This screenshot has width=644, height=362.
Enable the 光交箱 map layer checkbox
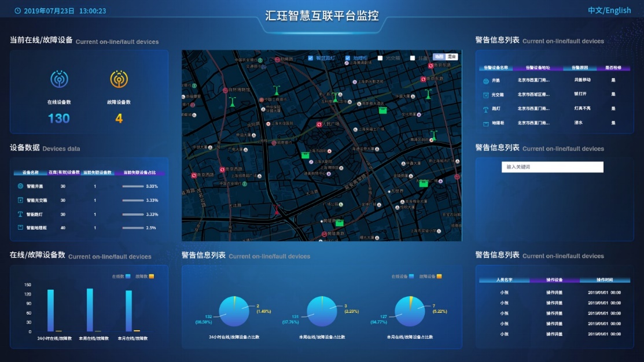pos(380,58)
